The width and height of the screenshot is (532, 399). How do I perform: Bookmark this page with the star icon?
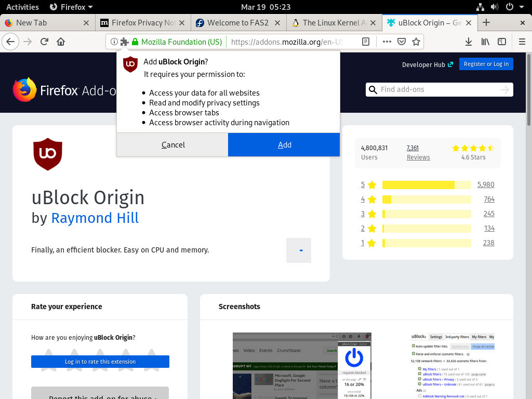click(416, 42)
